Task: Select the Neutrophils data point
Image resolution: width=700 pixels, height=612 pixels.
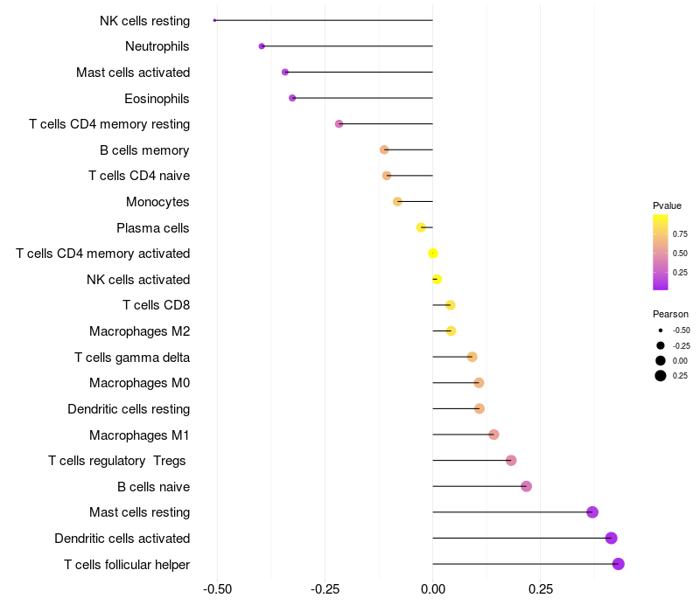Action: coord(262,46)
